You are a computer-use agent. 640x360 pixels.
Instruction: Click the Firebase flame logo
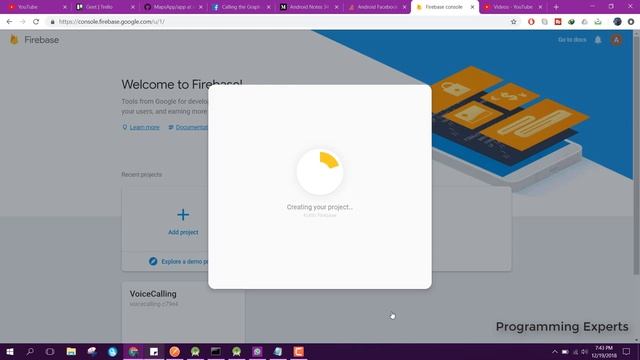pos(14,40)
